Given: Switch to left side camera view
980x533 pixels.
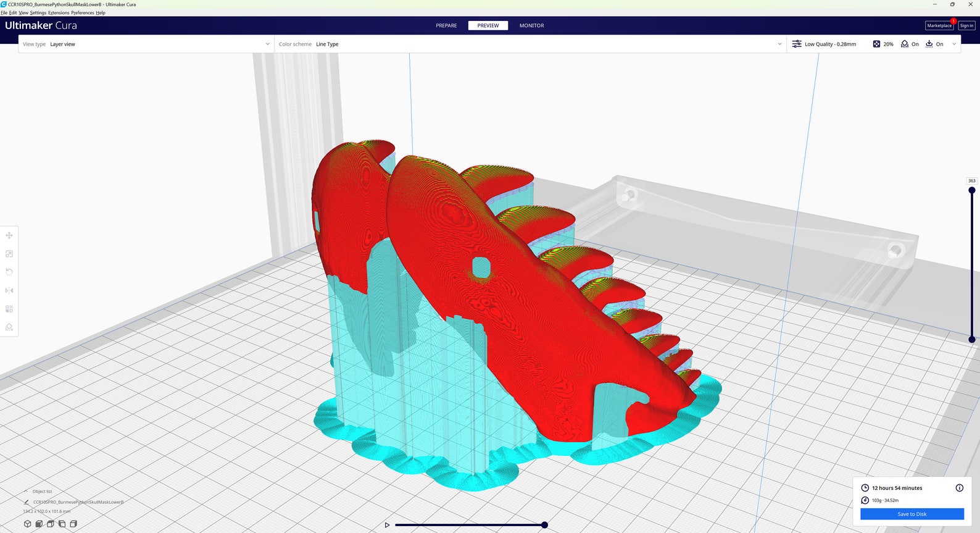Looking at the screenshot, I should tap(62, 524).
